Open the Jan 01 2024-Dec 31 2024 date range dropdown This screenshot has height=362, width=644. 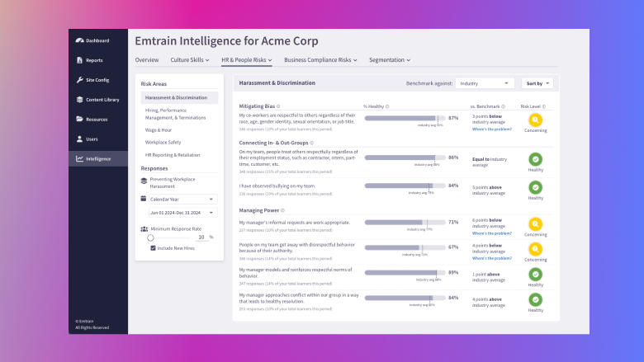[182, 213]
